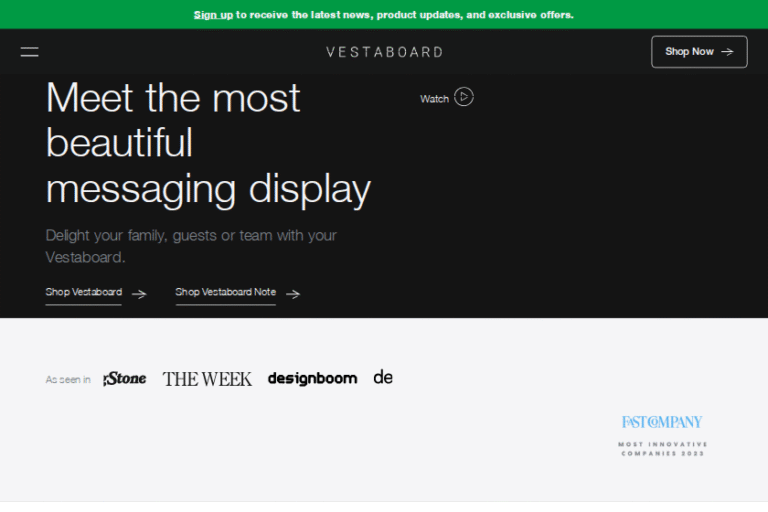Click the Watch text link

(x=434, y=99)
